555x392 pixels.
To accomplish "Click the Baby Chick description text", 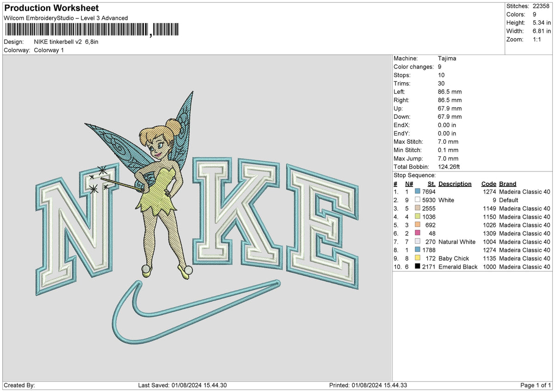I will 454,258.
